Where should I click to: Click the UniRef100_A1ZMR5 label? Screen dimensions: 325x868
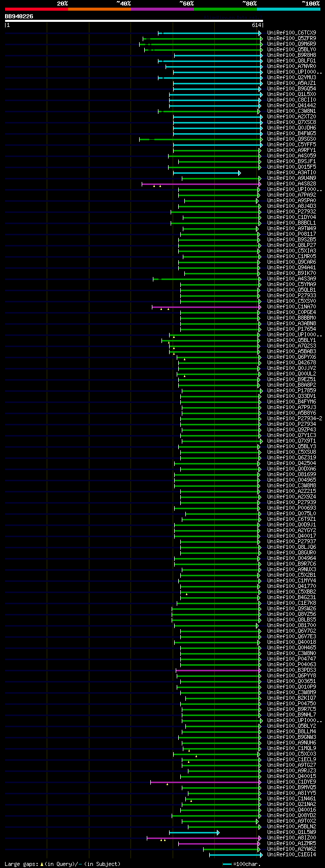coord(291,844)
